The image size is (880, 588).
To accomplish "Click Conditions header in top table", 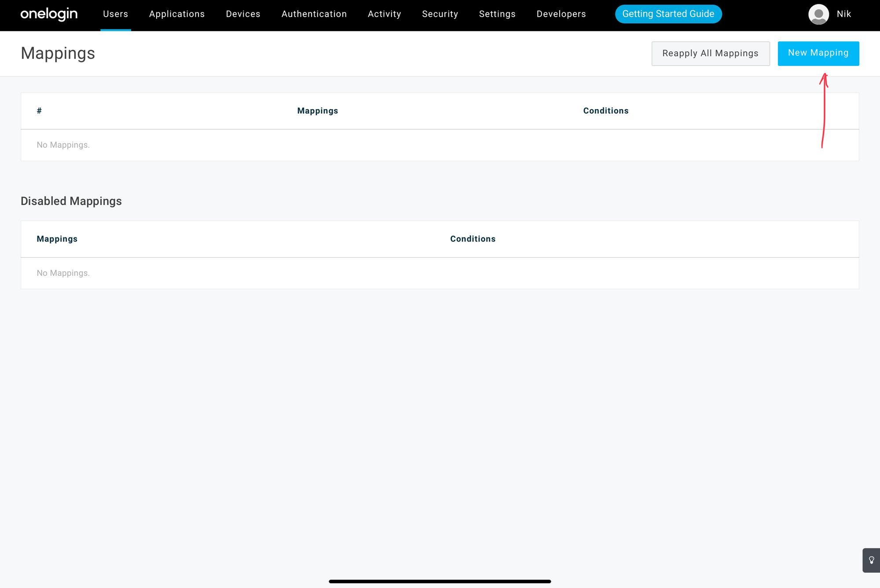I will tap(605, 111).
